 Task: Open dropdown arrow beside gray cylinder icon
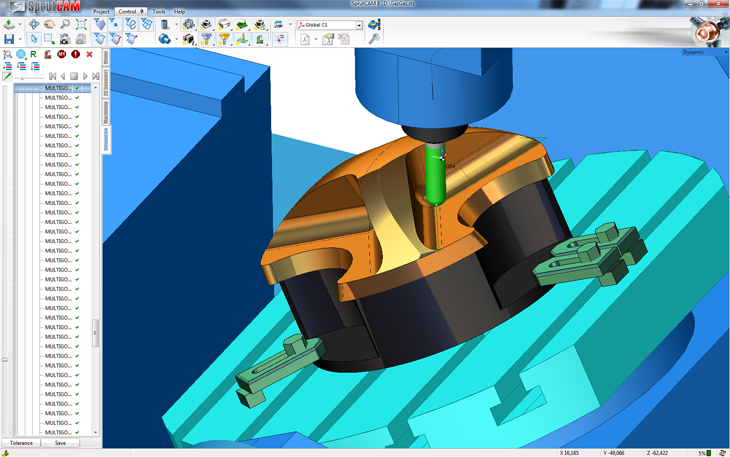click(x=176, y=25)
